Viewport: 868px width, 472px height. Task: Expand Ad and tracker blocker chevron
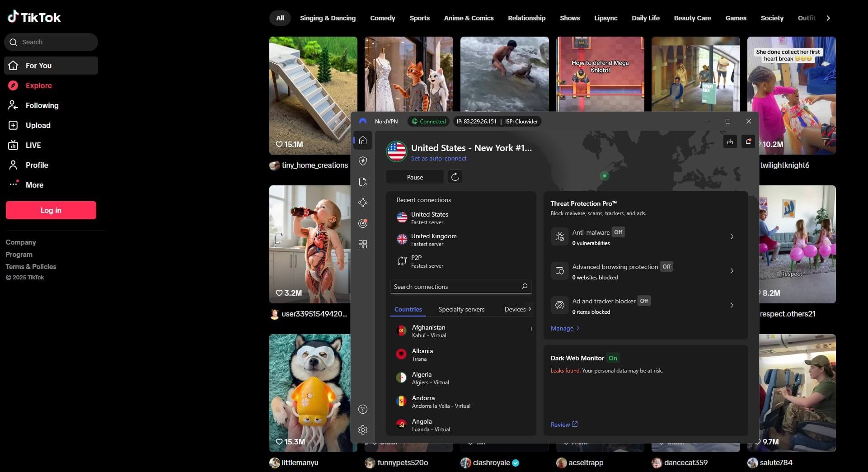point(732,305)
